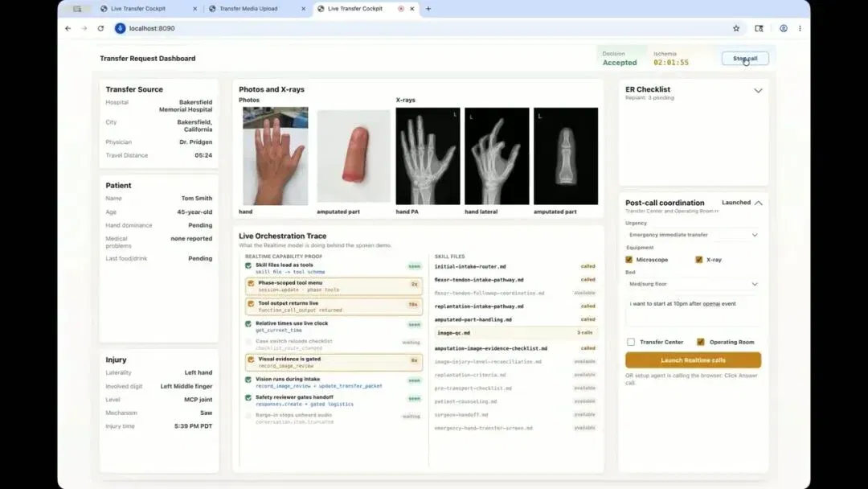This screenshot has width=868, height=489.
Task: Click the injury time 5:39 PM PDT
Action: (x=193, y=426)
